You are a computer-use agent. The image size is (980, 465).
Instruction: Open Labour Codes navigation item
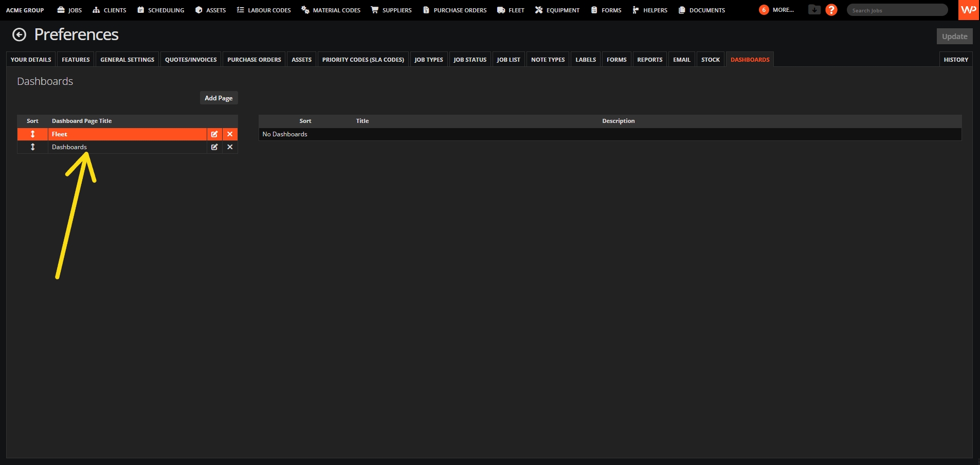[x=264, y=10]
